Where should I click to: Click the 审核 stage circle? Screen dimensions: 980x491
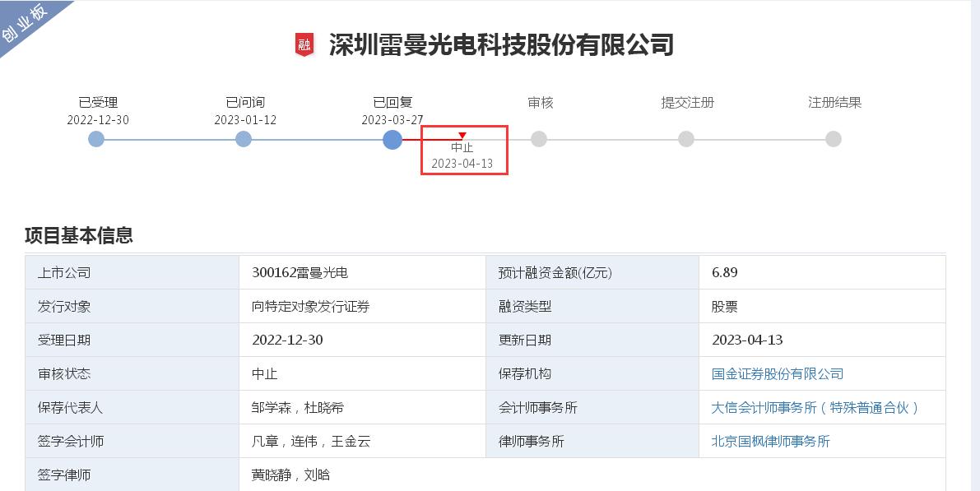pos(539,139)
